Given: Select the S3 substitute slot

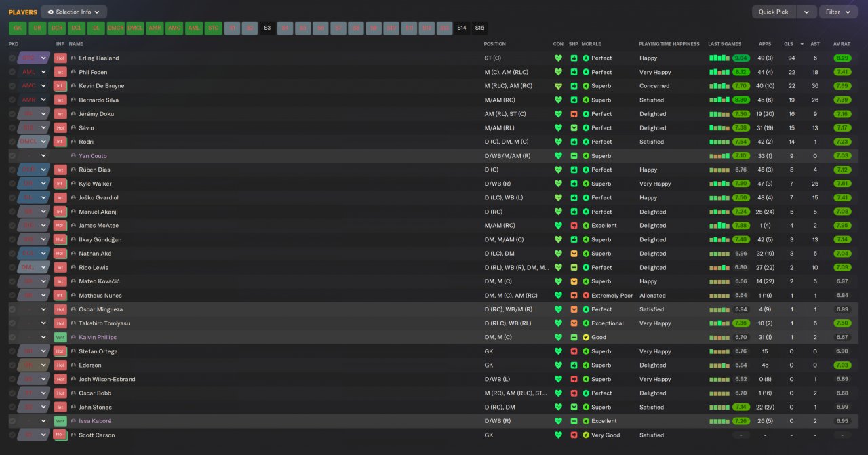Looking at the screenshot, I should tap(267, 28).
